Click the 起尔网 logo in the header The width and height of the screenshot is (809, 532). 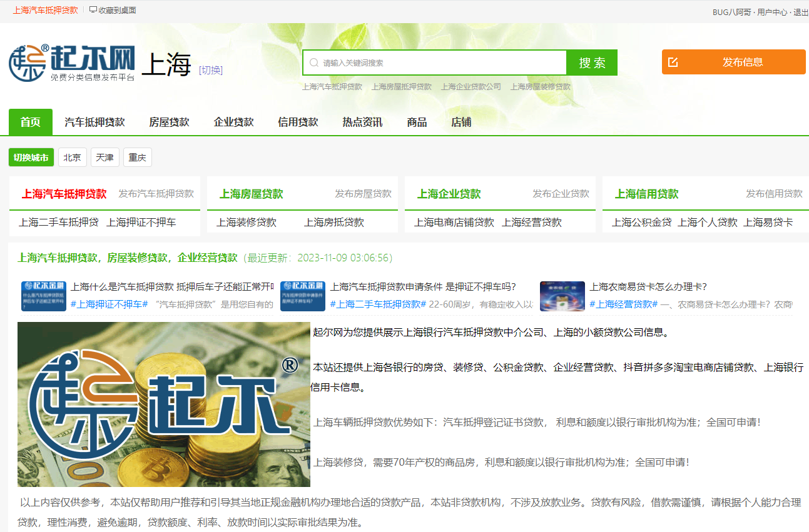72,64
